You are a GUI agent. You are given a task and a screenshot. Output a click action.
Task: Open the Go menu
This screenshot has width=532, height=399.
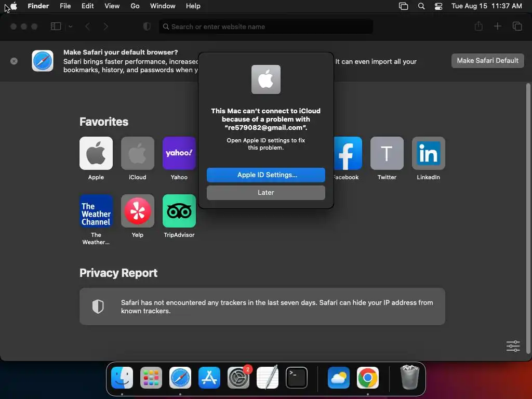click(135, 6)
